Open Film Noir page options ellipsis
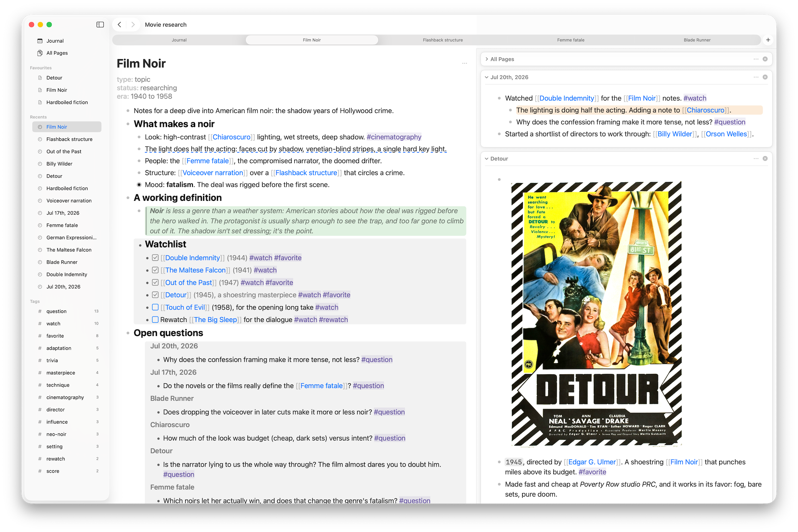The width and height of the screenshot is (798, 532). pos(465,63)
